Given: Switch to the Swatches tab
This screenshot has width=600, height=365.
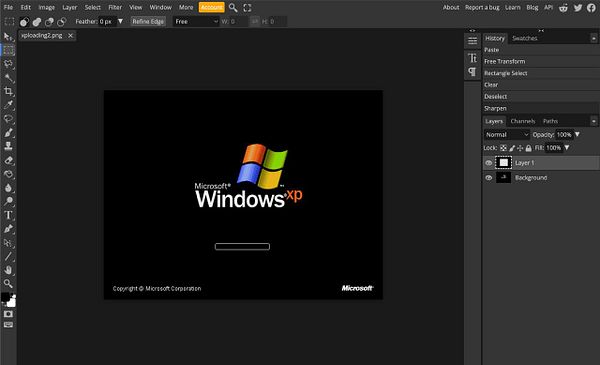Looking at the screenshot, I should 525,38.
